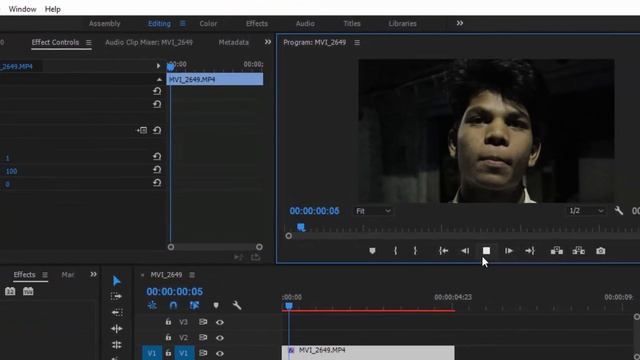Open the Mar panel tab

point(68,275)
